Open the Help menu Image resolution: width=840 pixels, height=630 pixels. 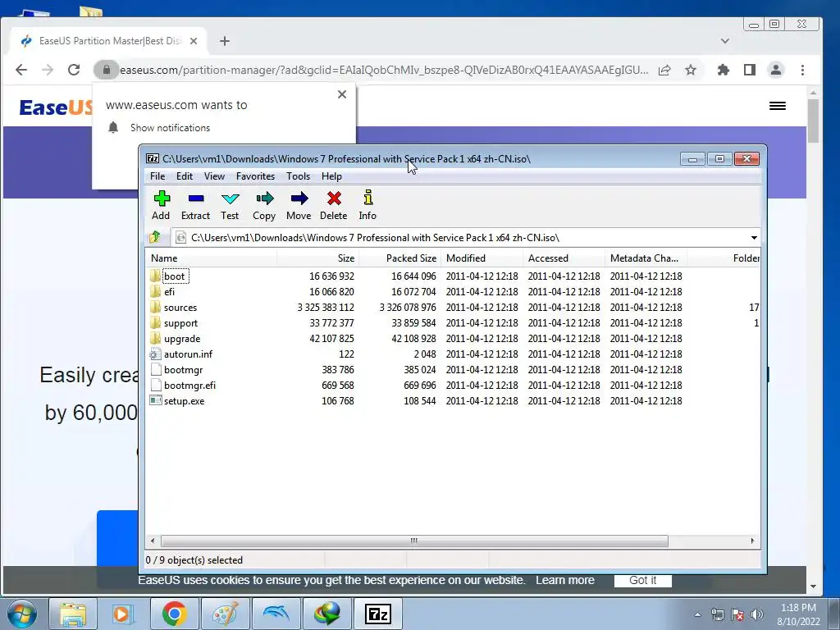[331, 176]
